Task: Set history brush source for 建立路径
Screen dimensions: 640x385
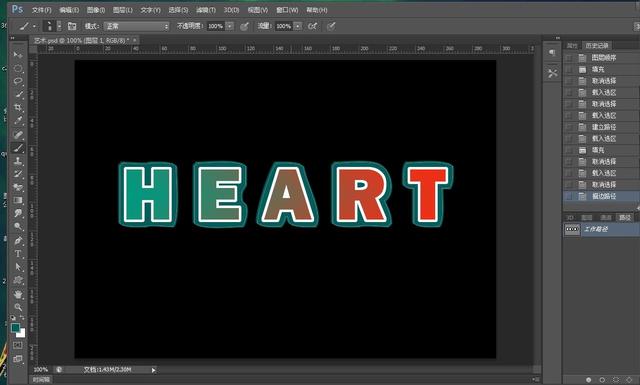Action: pyautogui.click(x=569, y=127)
